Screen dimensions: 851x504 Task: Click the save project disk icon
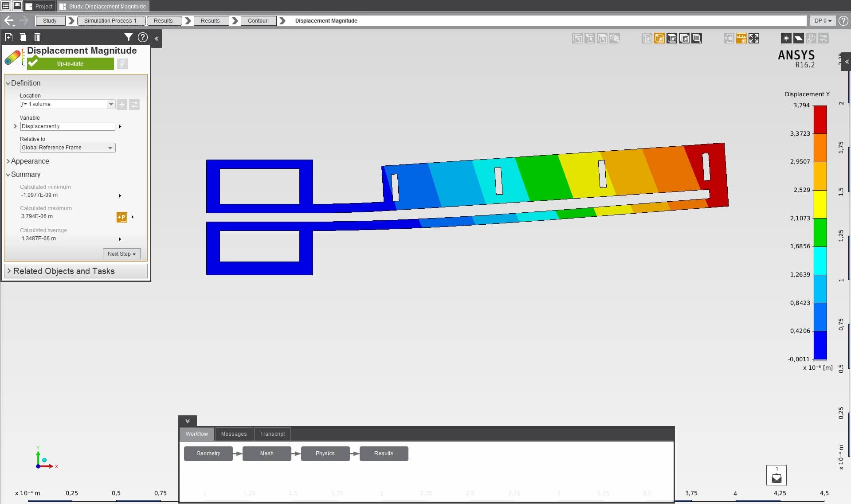click(x=17, y=6)
